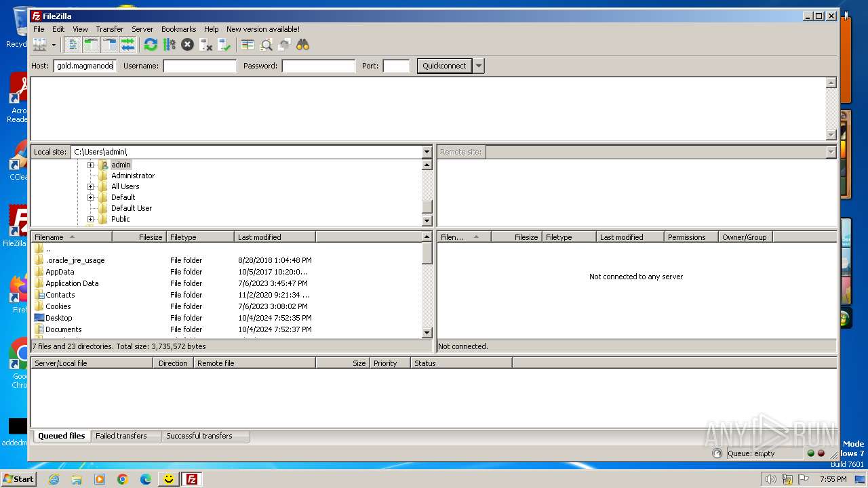
Task: Expand the admin folder tree node
Action: 90,165
